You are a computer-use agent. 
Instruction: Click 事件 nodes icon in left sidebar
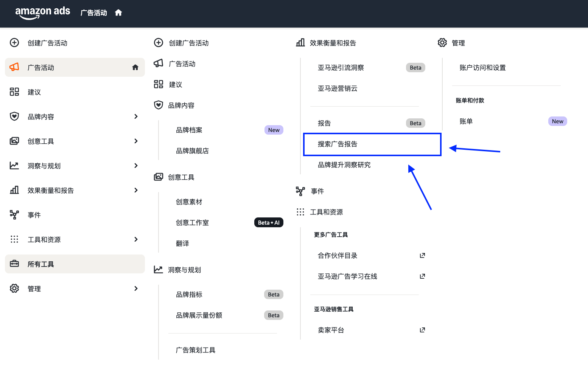click(14, 215)
